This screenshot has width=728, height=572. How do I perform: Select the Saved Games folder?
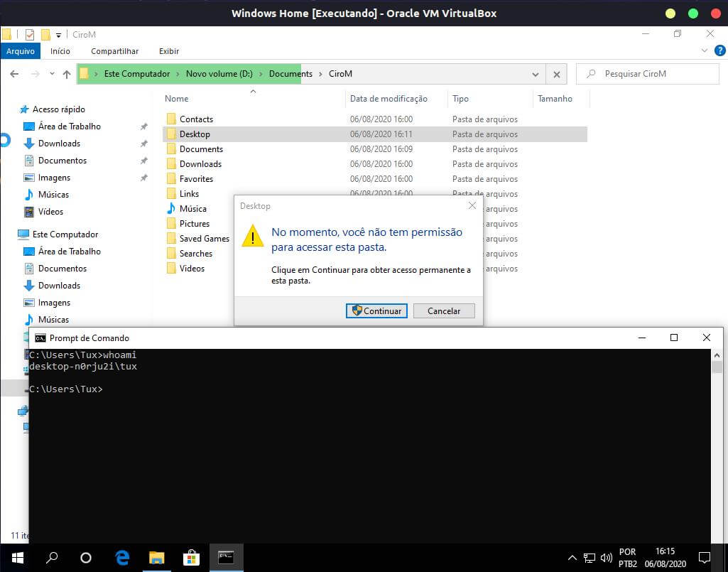tap(205, 238)
